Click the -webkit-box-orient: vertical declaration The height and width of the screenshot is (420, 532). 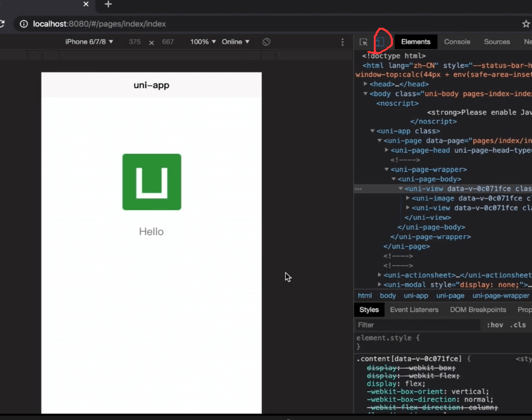pos(428,392)
